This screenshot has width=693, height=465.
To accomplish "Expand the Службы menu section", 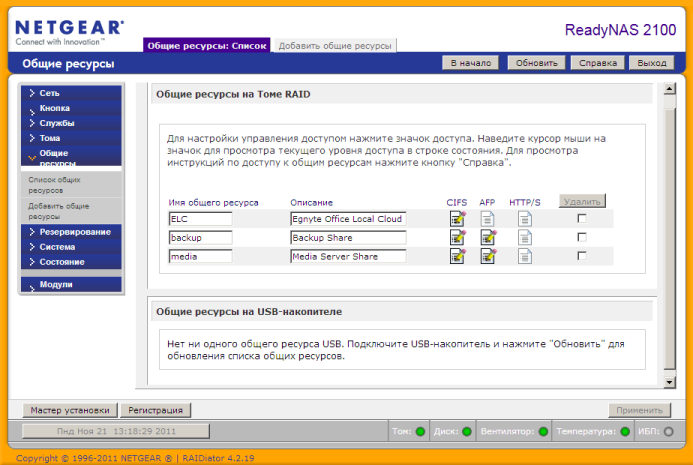I will 71,123.
